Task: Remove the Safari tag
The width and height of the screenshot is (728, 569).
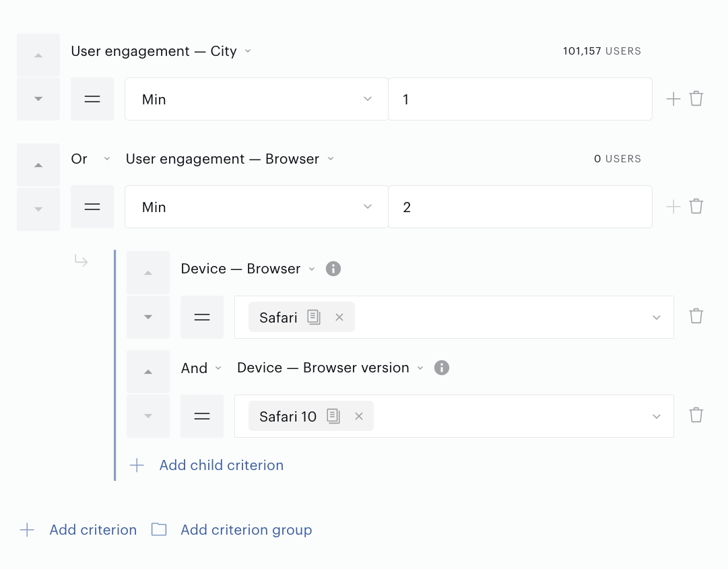Action: tap(339, 317)
